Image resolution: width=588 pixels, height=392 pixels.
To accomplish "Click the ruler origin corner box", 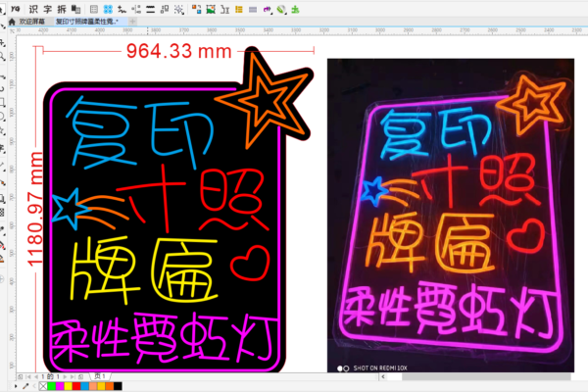I will pyautogui.click(x=12, y=30).
